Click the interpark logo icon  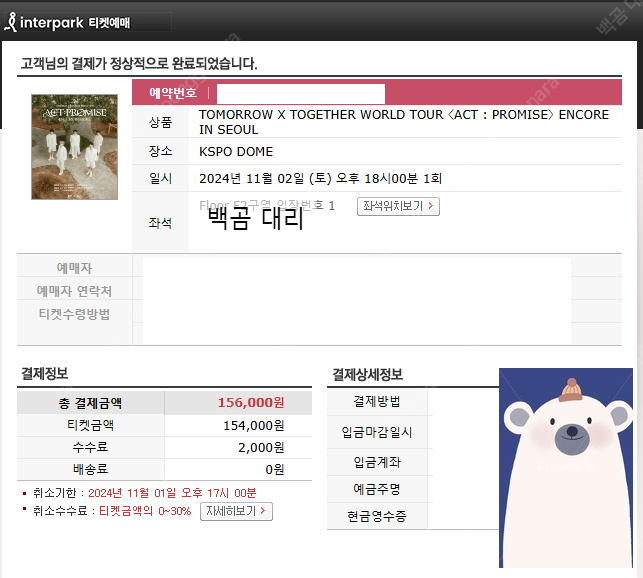tap(11, 23)
